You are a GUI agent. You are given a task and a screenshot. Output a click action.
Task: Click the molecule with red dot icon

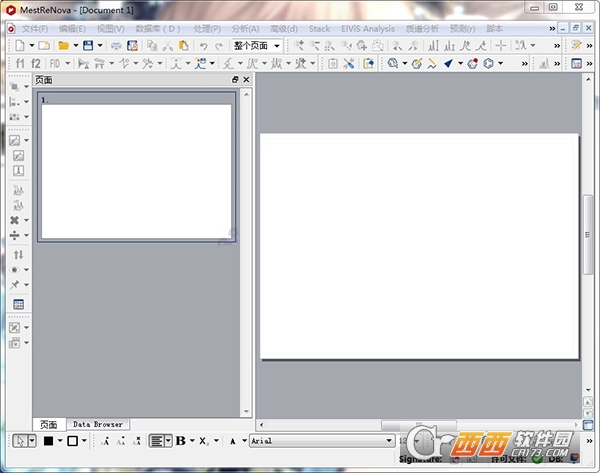point(473,64)
